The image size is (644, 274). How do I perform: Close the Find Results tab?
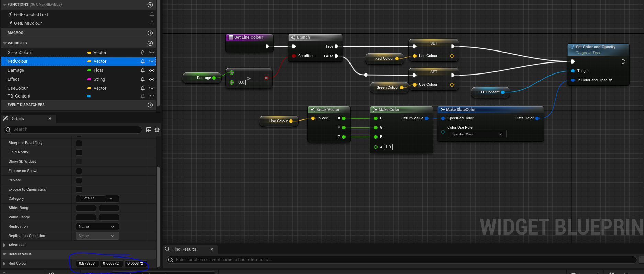click(212, 249)
